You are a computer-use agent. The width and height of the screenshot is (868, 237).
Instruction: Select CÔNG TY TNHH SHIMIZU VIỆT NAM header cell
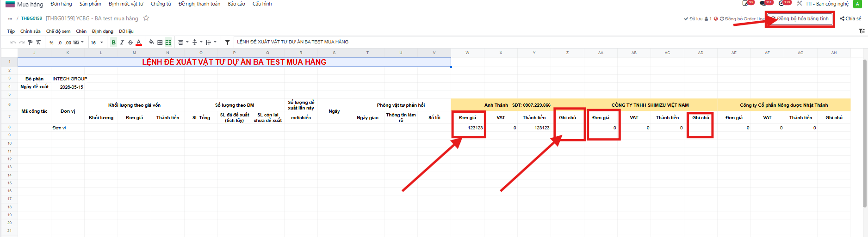[x=650, y=105]
